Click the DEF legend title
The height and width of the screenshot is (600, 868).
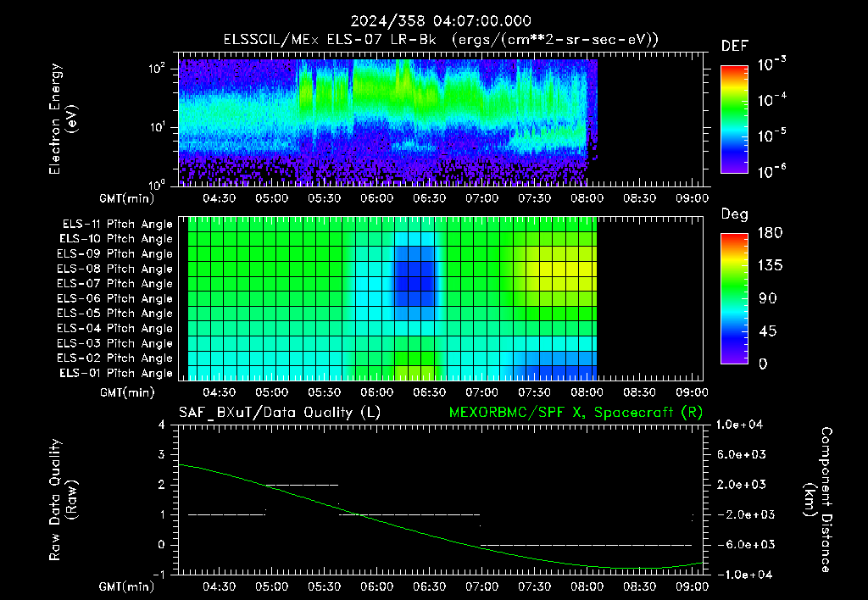click(x=735, y=47)
